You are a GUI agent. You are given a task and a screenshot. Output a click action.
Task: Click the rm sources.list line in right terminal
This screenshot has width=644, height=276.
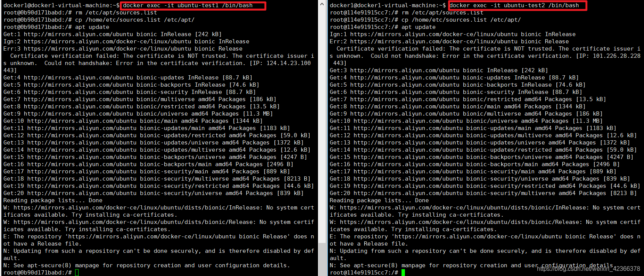(x=406, y=13)
